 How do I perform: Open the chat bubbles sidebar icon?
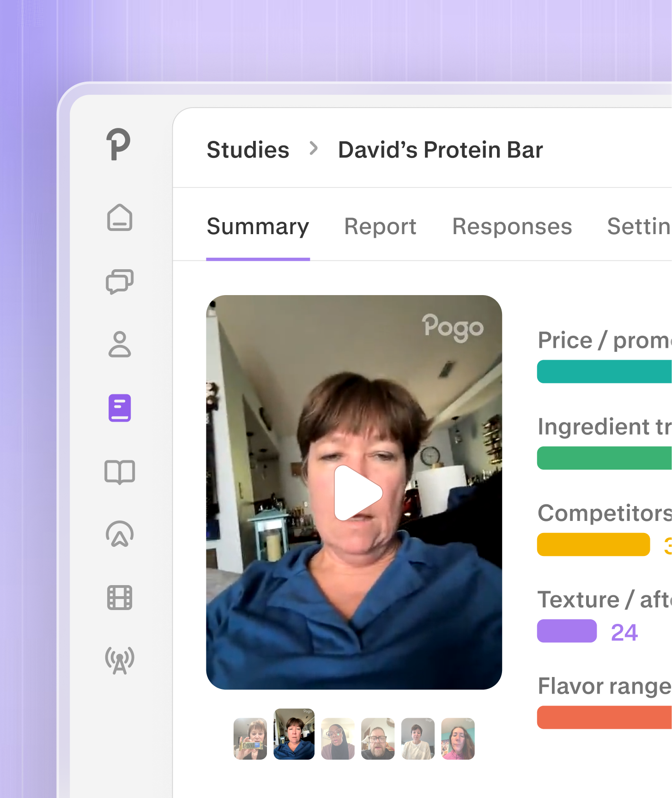[120, 281]
